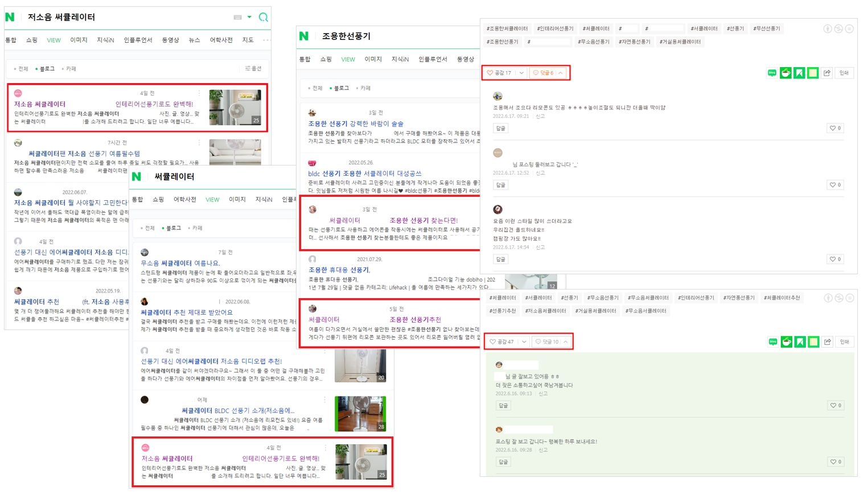Like the comment dated 2022.6.16. 09:13
868x495 pixels.
(x=836, y=406)
